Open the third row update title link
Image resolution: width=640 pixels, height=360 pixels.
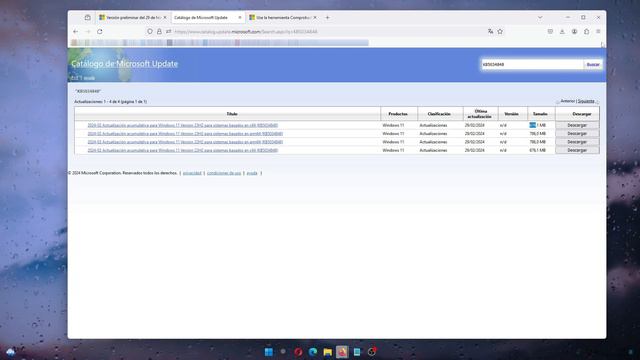point(185,142)
